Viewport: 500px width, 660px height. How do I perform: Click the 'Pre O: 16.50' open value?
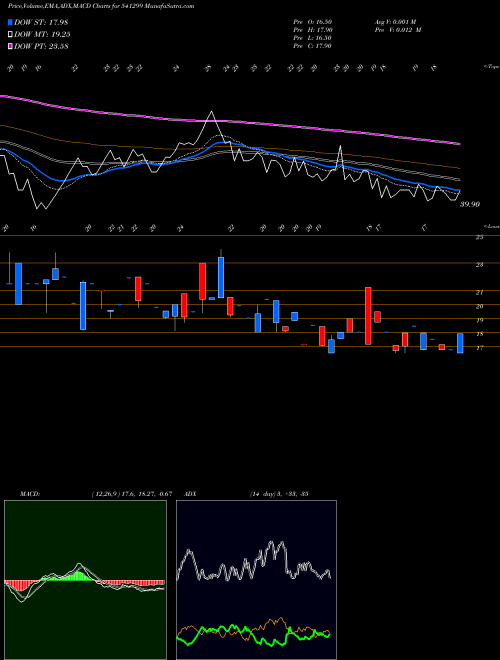point(313,22)
